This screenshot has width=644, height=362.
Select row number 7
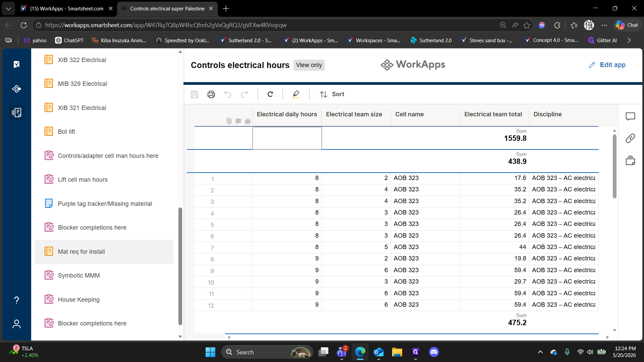click(212, 248)
